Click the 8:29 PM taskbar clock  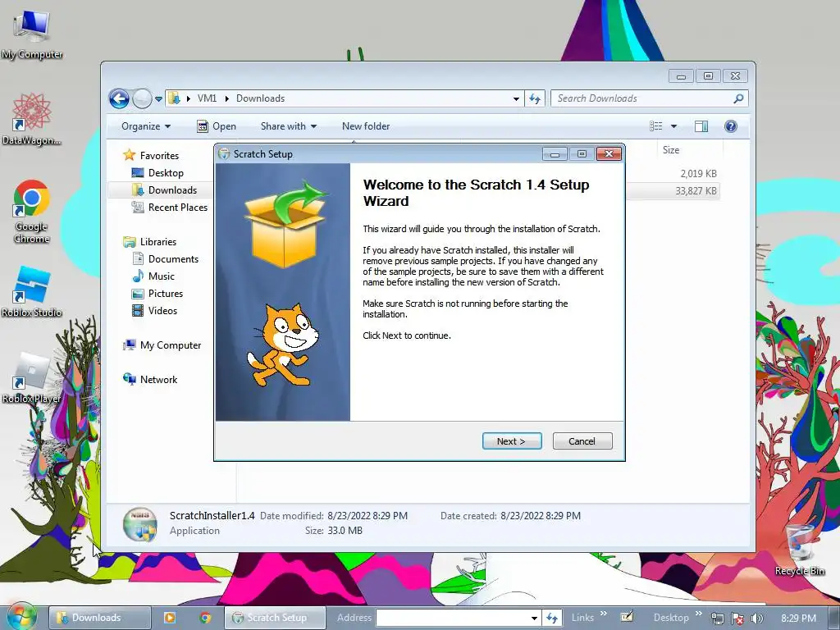tap(798, 619)
